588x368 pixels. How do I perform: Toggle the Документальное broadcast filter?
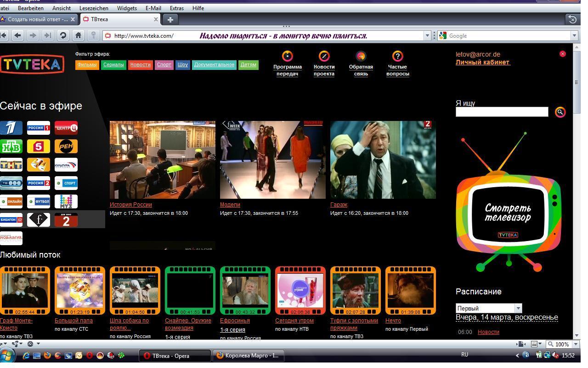tap(214, 65)
